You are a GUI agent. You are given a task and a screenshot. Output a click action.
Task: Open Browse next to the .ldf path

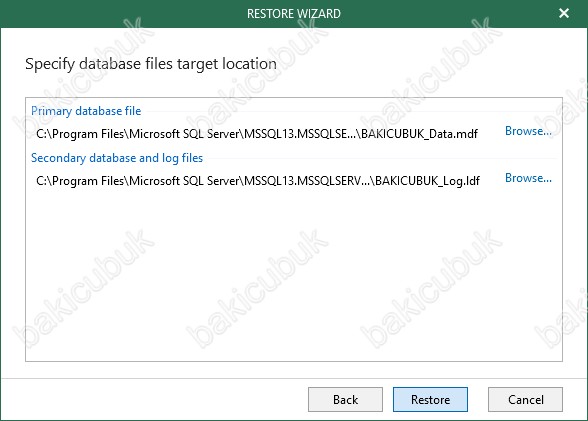[x=528, y=178]
